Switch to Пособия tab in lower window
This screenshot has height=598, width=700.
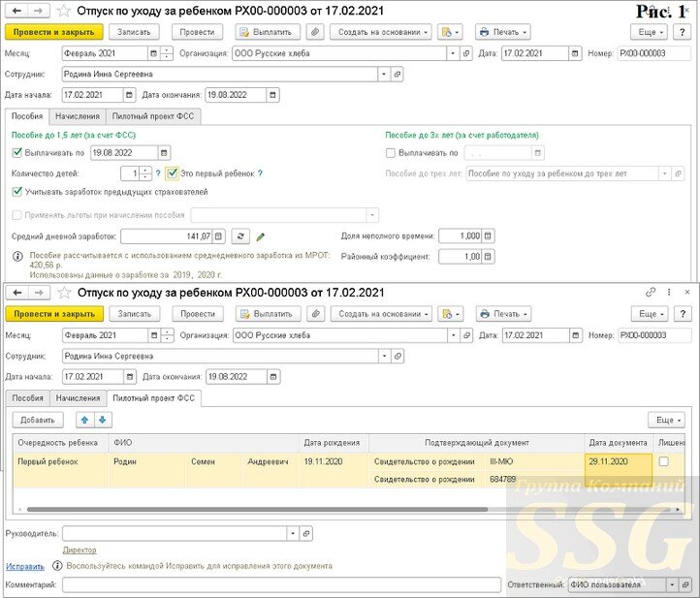(28, 397)
